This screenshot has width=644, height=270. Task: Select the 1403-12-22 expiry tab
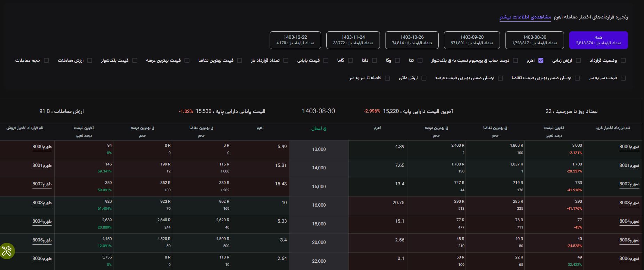(x=295, y=40)
